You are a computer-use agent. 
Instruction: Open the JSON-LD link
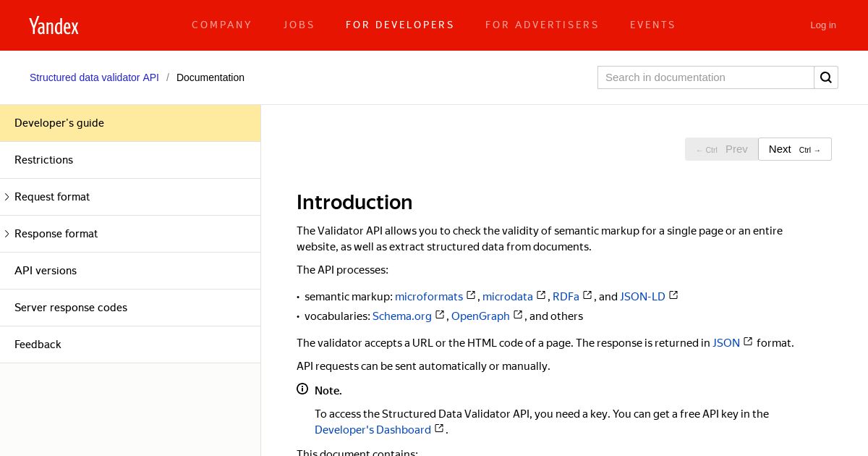tap(642, 296)
